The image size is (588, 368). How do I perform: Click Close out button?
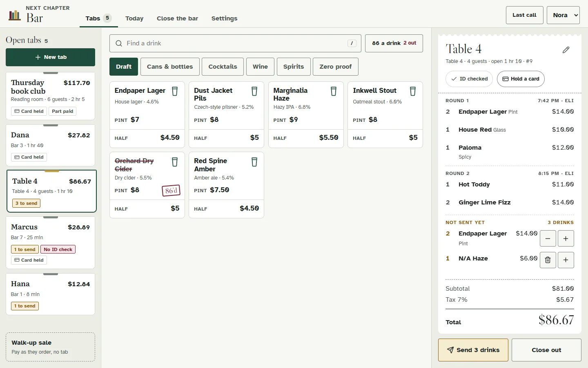546,350
